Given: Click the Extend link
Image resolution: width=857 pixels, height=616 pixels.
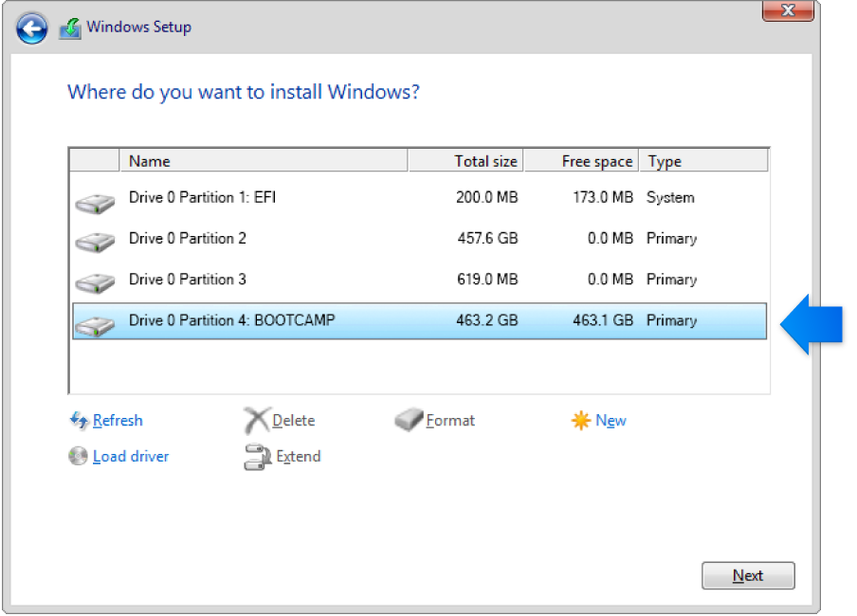Looking at the screenshot, I should coord(298,456).
